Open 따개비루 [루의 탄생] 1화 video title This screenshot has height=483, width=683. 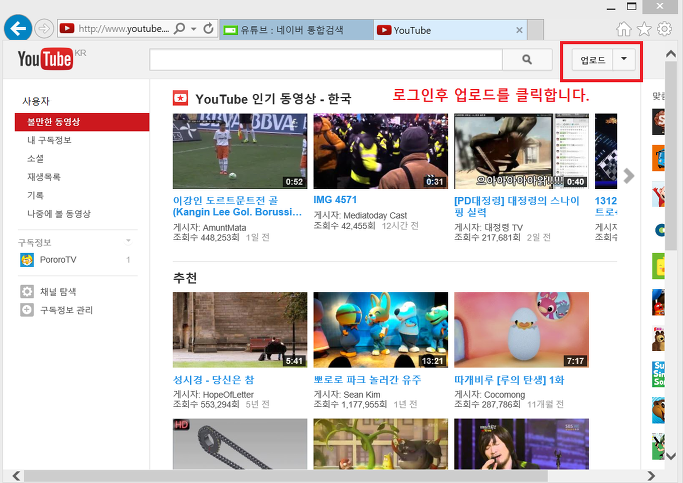[509, 380]
